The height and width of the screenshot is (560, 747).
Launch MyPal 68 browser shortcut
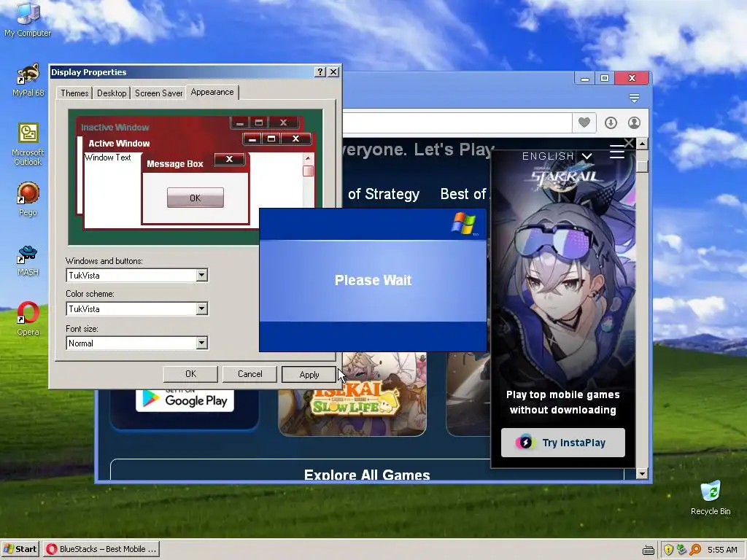click(28, 80)
